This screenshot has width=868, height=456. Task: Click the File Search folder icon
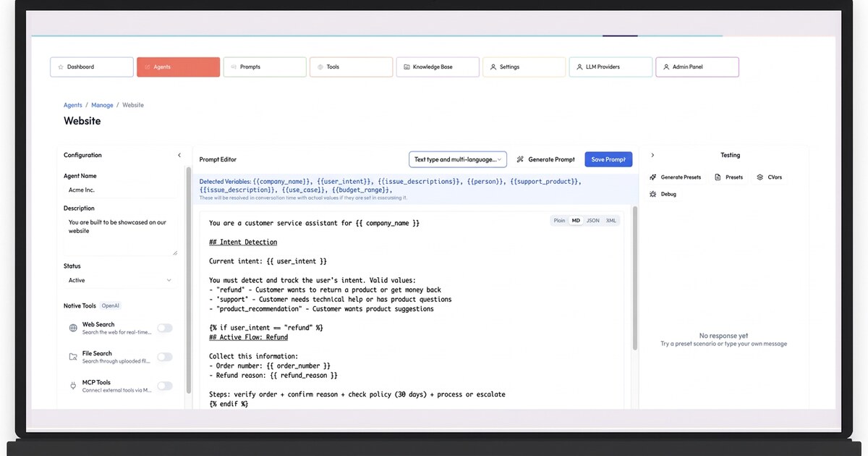coord(73,357)
